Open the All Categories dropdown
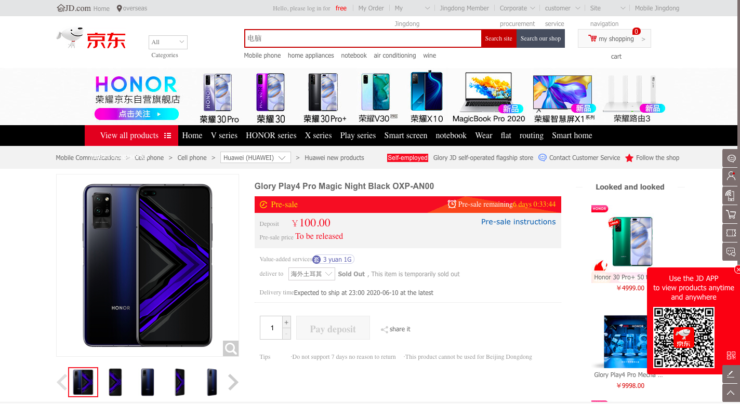Viewport: 740px width, 404px height. [x=168, y=42]
